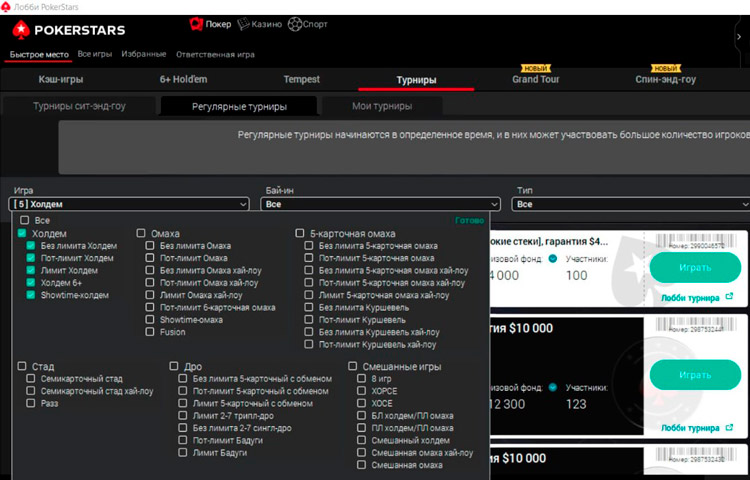
Task: Enable Лимит Бадуги checkbox
Action: tap(183, 452)
